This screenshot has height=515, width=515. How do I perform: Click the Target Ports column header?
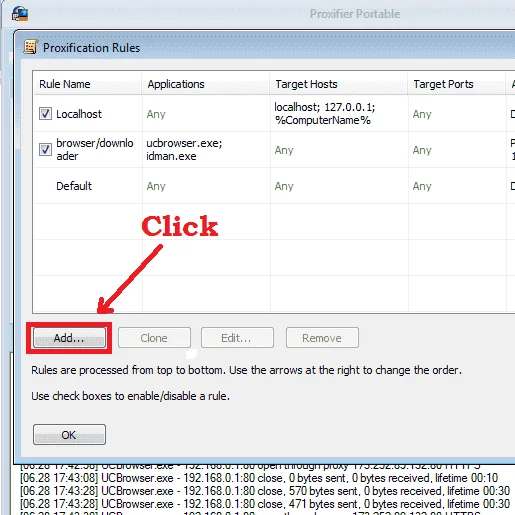click(457, 84)
